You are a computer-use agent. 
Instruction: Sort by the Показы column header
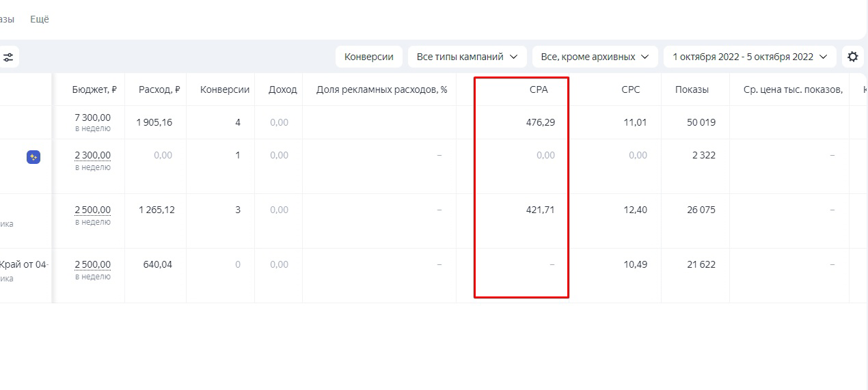(692, 89)
